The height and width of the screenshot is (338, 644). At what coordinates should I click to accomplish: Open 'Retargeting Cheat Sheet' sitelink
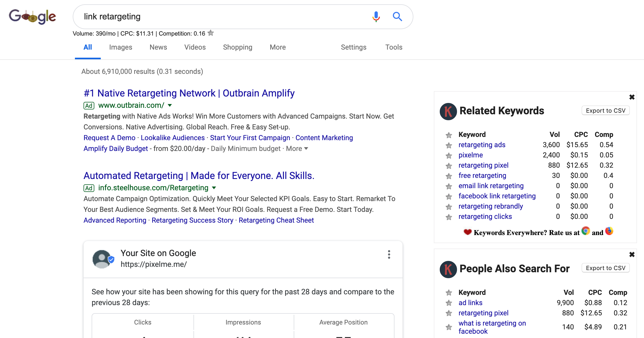(x=276, y=220)
